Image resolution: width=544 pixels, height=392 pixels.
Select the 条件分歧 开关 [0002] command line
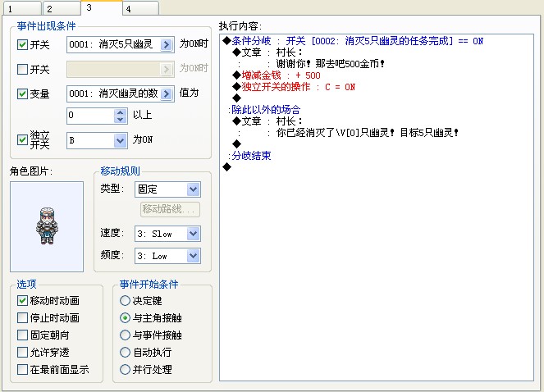tap(353, 41)
